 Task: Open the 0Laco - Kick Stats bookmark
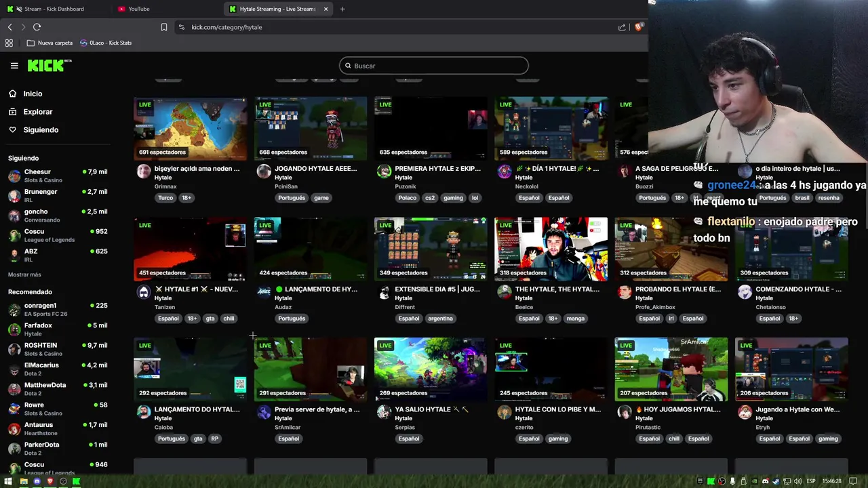pyautogui.click(x=106, y=43)
